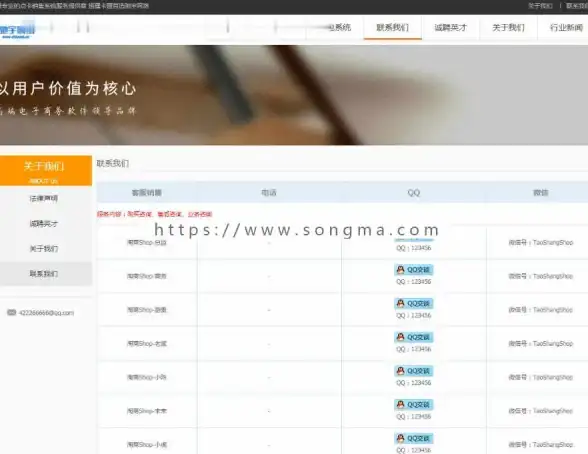Viewport: 588px width, 454px height.
Task: Click the Shop-小陈 staff name cell
Action: 147,377
